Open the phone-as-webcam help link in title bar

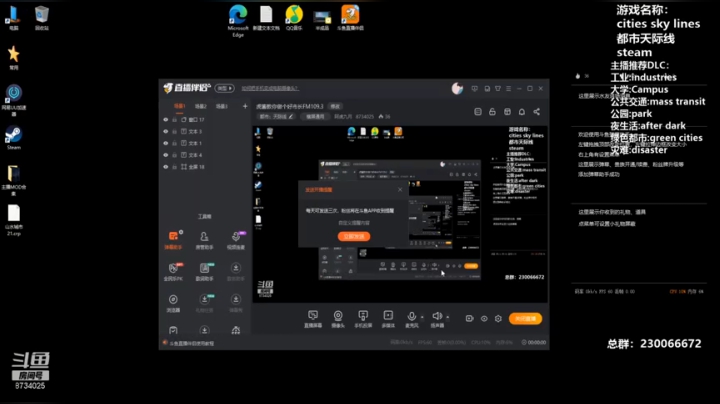pos(270,88)
